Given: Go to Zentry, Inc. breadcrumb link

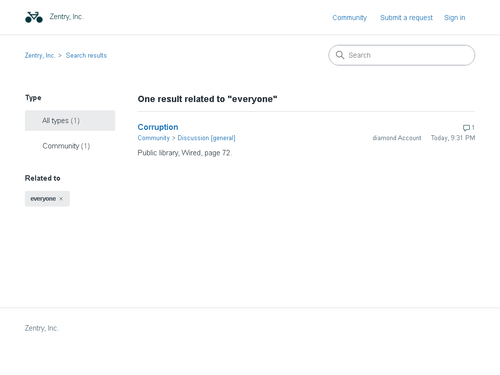Looking at the screenshot, I should click(40, 55).
